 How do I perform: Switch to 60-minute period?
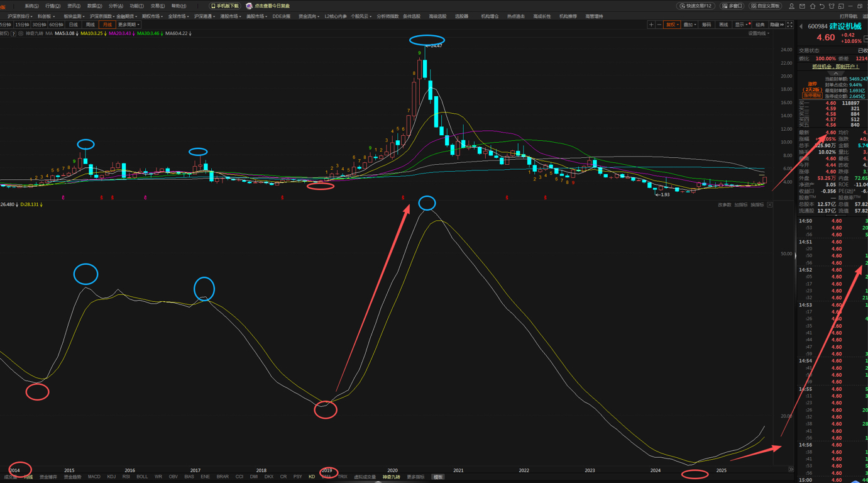click(x=56, y=25)
